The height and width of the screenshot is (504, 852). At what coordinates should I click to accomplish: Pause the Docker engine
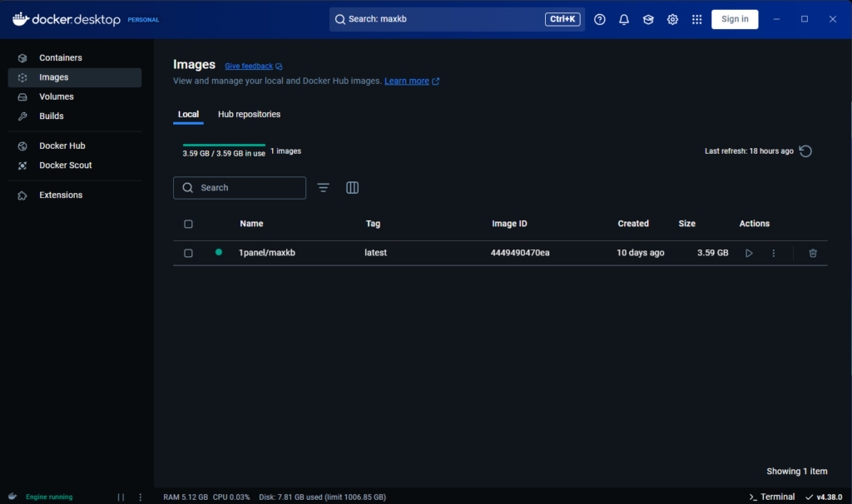[121, 497]
